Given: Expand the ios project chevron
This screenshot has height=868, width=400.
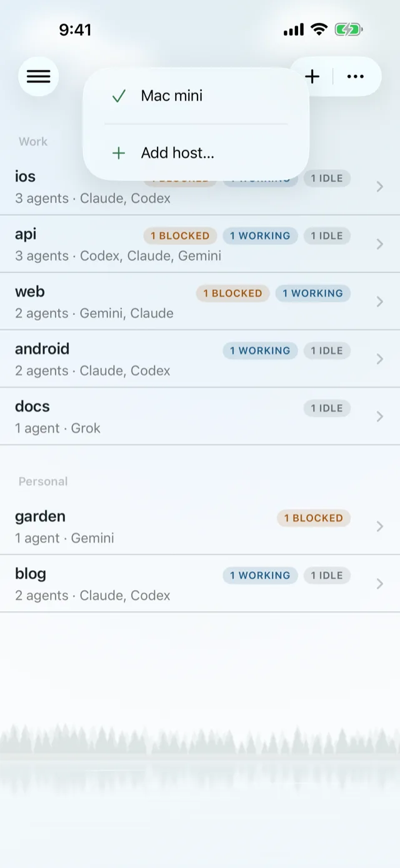Looking at the screenshot, I should 379,187.
